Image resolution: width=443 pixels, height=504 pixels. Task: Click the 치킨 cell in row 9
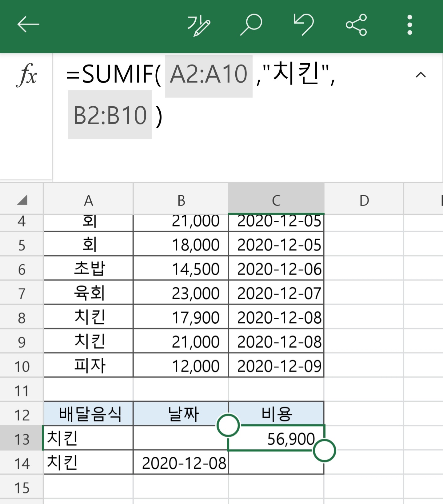(x=89, y=341)
